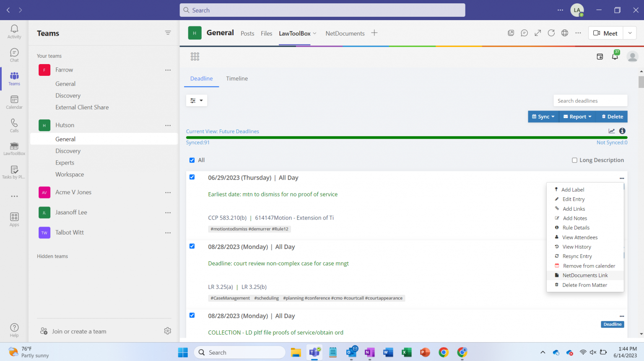This screenshot has height=361, width=644.
Task: Switch to the Timeline tab
Action: point(236,78)
